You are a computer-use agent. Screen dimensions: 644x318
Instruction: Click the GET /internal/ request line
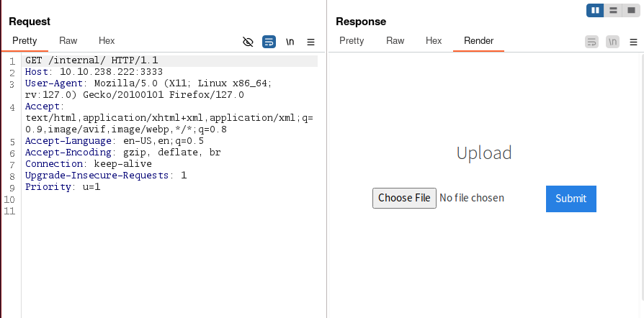(91, 60)
